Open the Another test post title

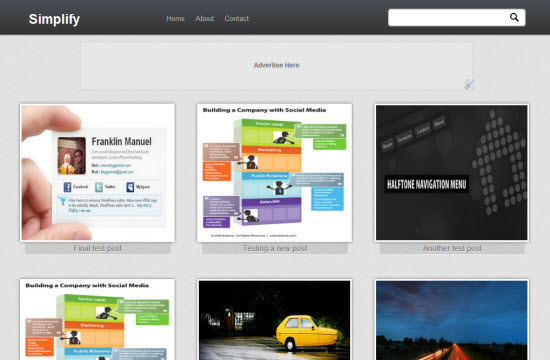[x=452, y=248]
